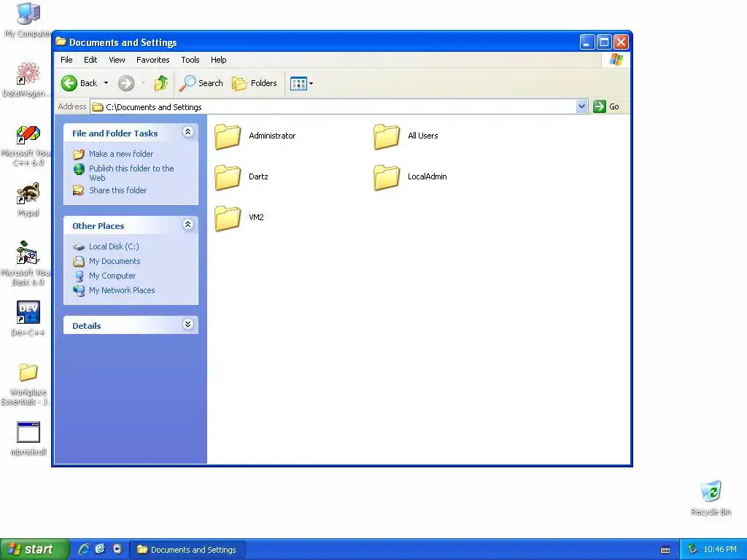
Task: Select the mbrrickroll desktop icon
Action: [28, 438]
